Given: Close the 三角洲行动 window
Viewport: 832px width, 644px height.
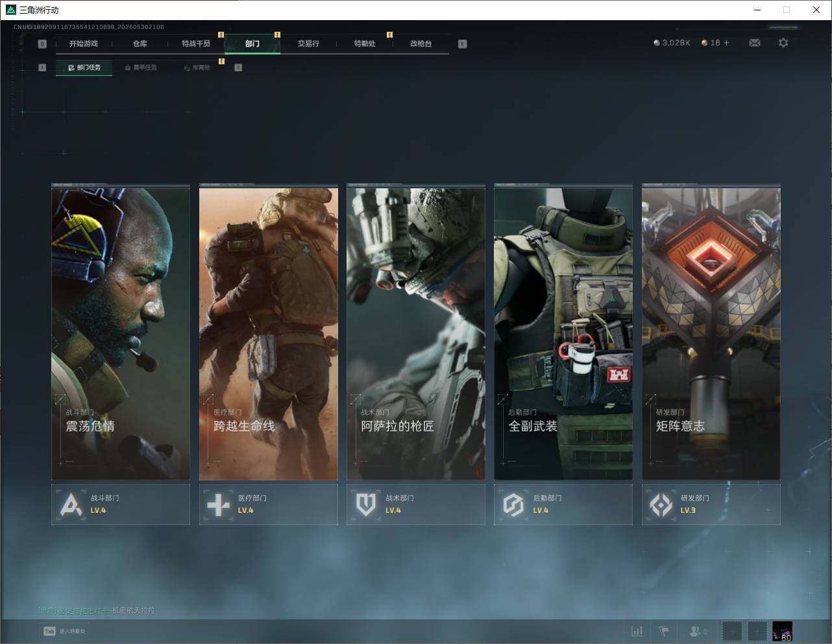Looking at the screenshot, I should pos(816,10).
